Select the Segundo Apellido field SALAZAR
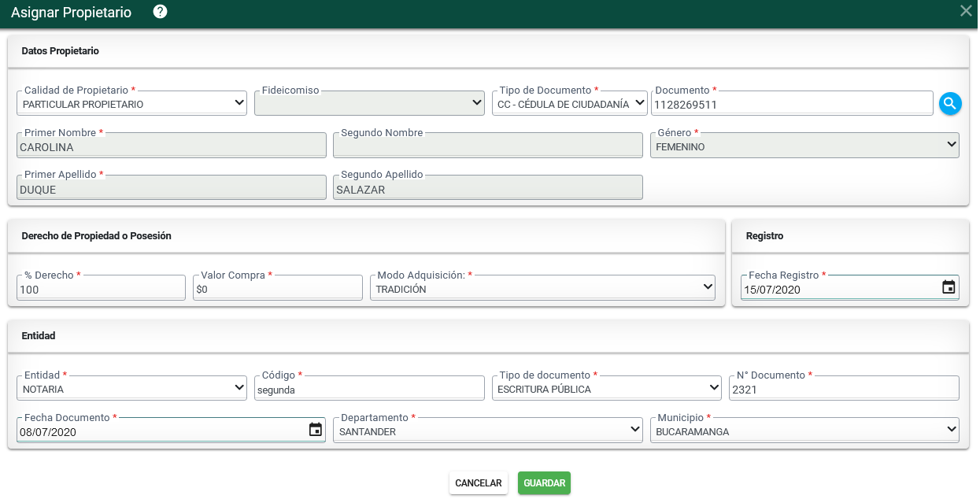This screenshot has height=499, width=980. point(488,188)
